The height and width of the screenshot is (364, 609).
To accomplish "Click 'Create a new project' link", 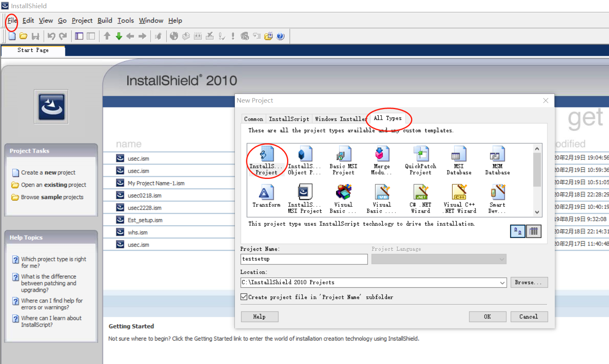I will (48, 172).
